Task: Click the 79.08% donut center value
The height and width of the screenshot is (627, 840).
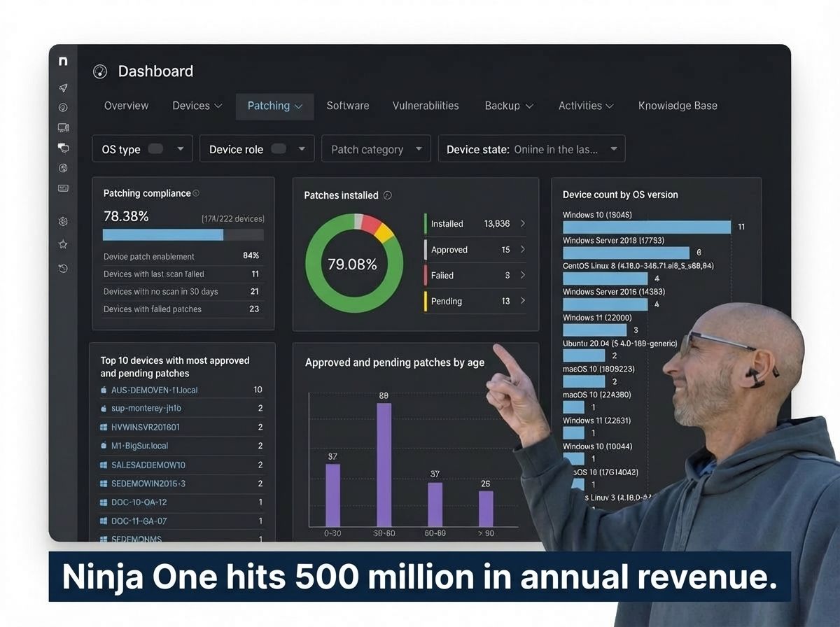Action: click(353, 265)
